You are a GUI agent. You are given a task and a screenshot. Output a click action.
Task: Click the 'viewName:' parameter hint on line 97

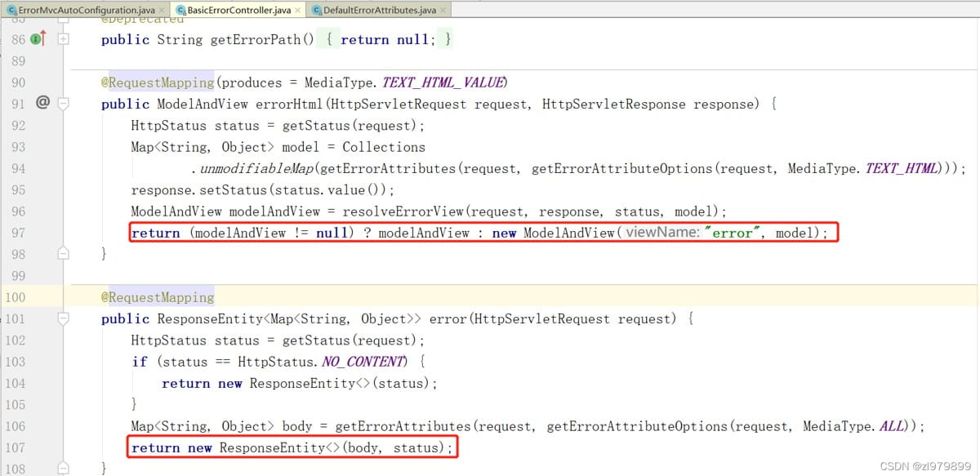[662, 233]
